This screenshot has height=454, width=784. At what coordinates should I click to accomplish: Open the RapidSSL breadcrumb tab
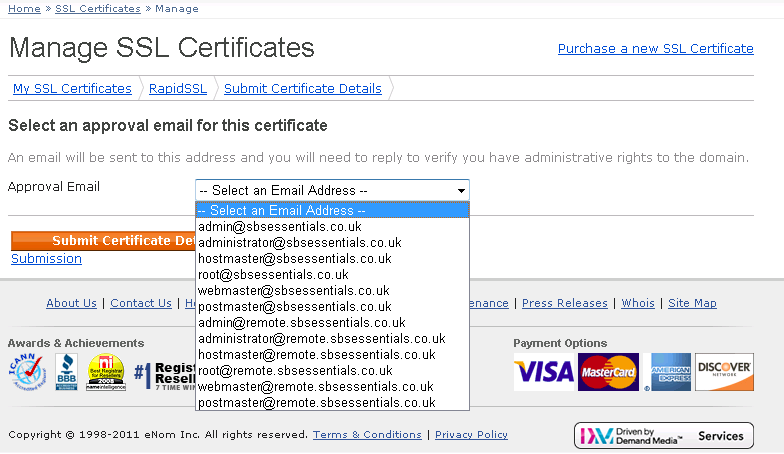coord(178,89)
